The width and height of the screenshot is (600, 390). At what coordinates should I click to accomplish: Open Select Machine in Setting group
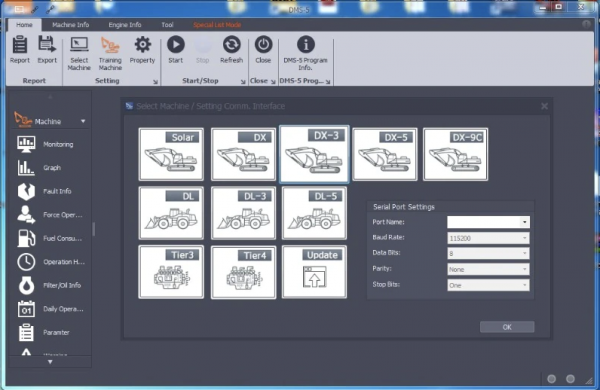[x=79, y=54]
